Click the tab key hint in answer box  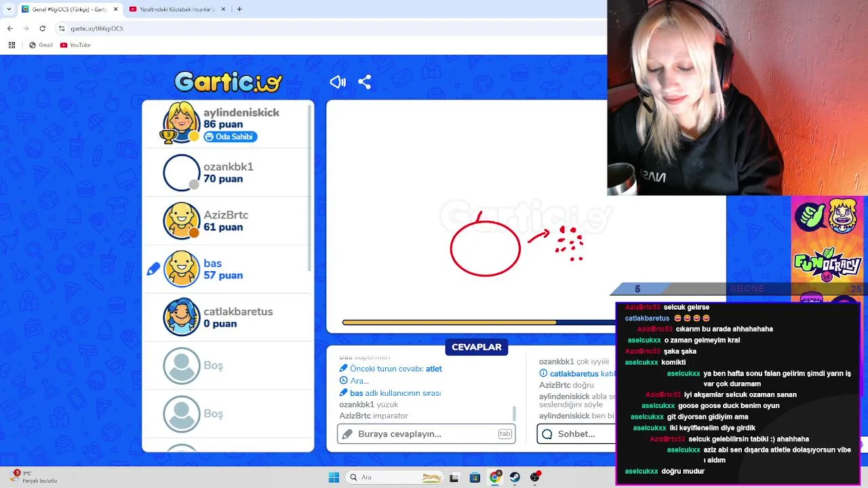505,434
